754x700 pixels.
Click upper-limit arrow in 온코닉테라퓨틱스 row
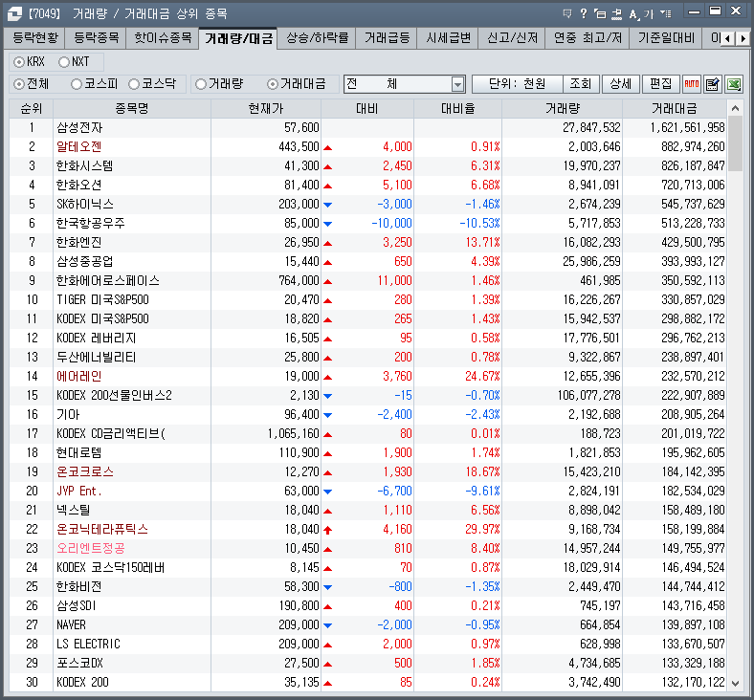click(x=328, y=530)
